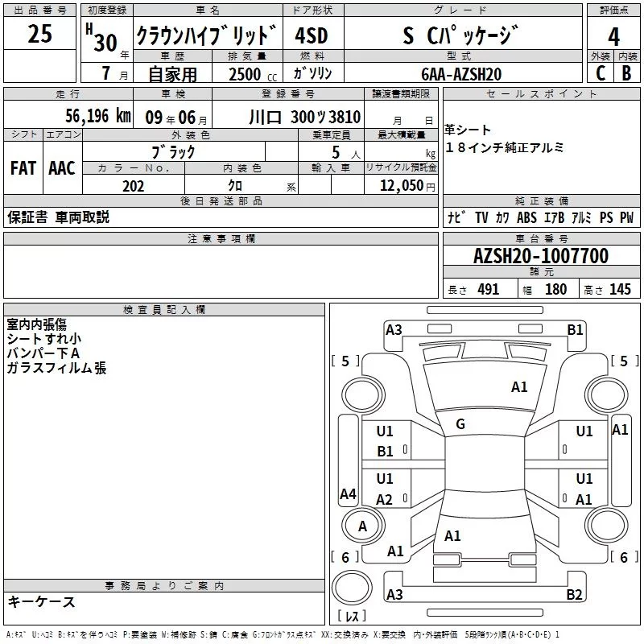
Task: Click the recycle deposit 12,050円
Action: [407, 186]
